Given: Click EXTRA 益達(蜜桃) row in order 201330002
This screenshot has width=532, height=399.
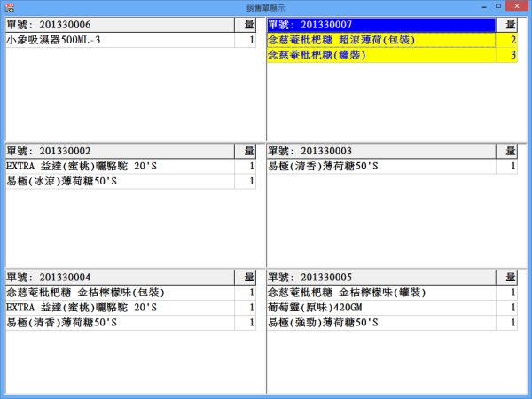Looking at the screenshot, I should (130, 167).
